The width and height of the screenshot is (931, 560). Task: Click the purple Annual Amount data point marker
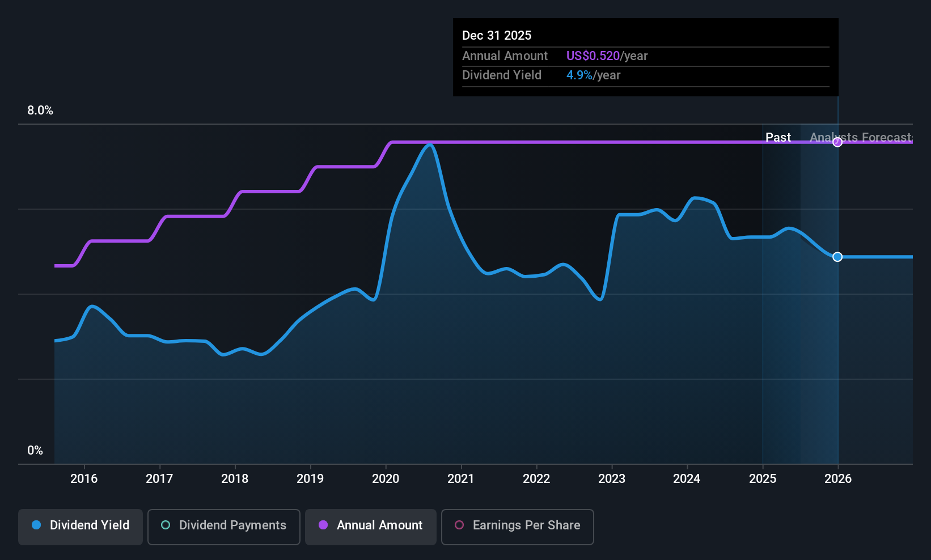[837, 142]
